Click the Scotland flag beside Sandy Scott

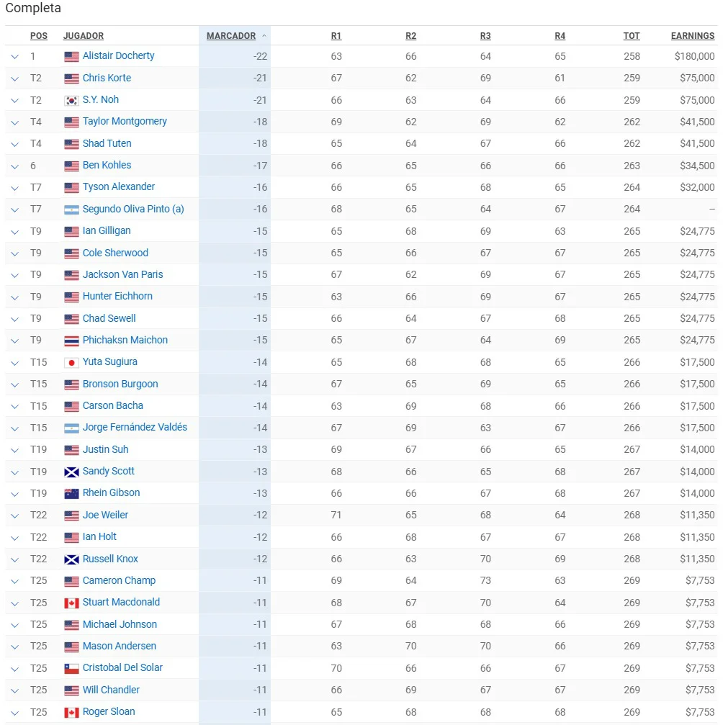[x=71, y=472]
